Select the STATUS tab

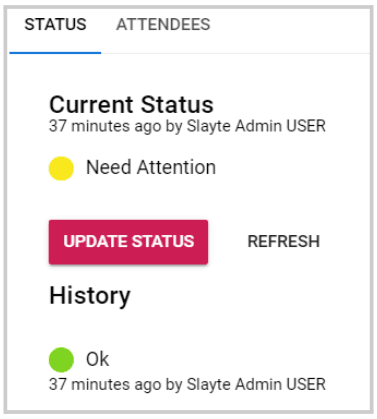(x=55, y=24)
